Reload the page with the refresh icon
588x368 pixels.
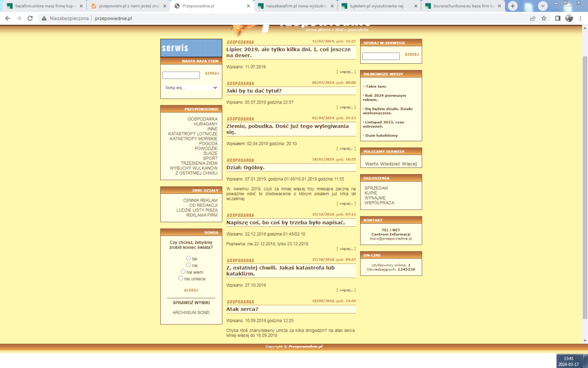point(30,18)
